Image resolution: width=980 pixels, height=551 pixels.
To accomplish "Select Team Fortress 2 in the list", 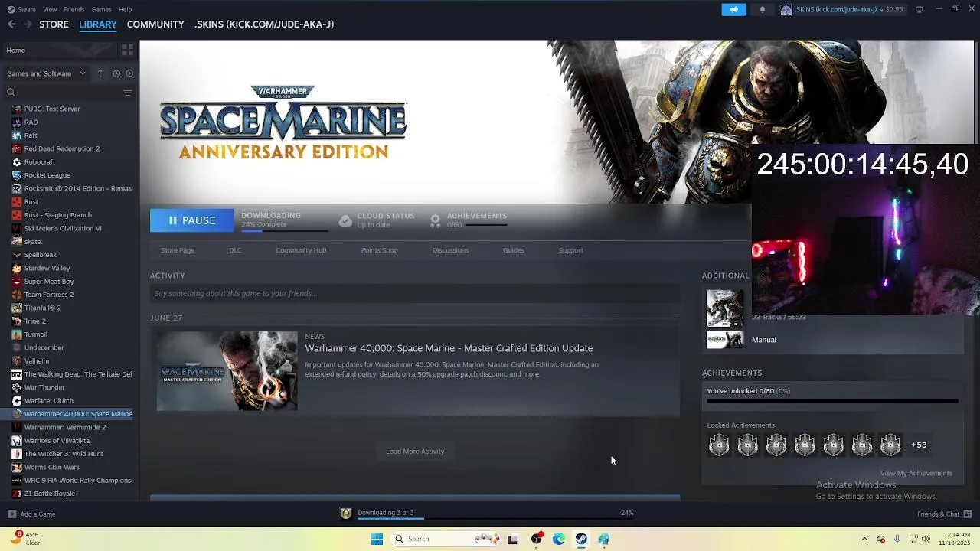I will (x=49, y=295).
